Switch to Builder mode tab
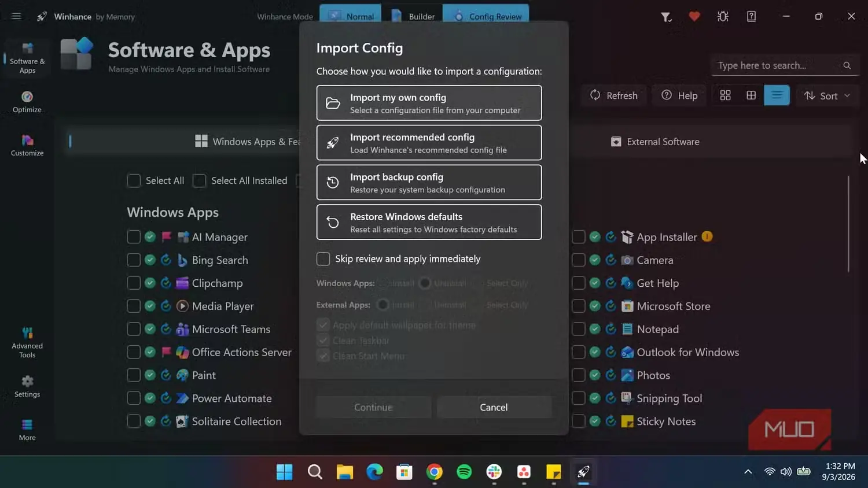The width and height of the screenshot is (868, 488). (413, 16)
